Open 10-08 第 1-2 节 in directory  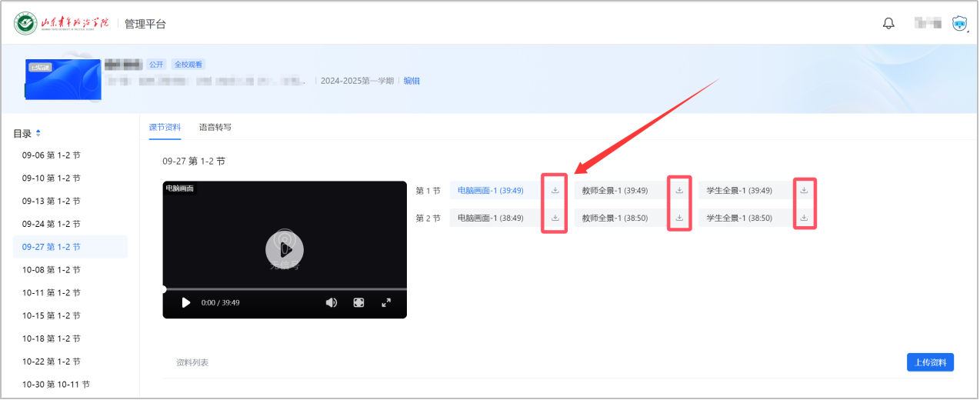click(x=51, y=270)
